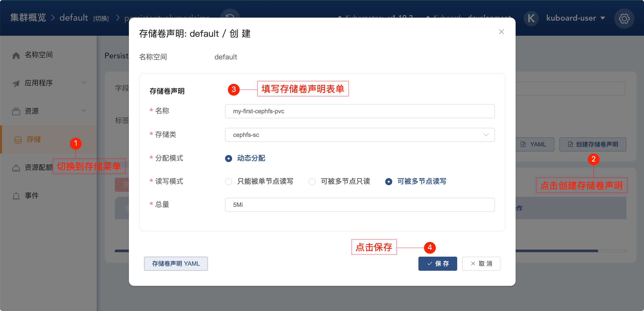Click the 资源 box icon

click(x=16, y=111)
